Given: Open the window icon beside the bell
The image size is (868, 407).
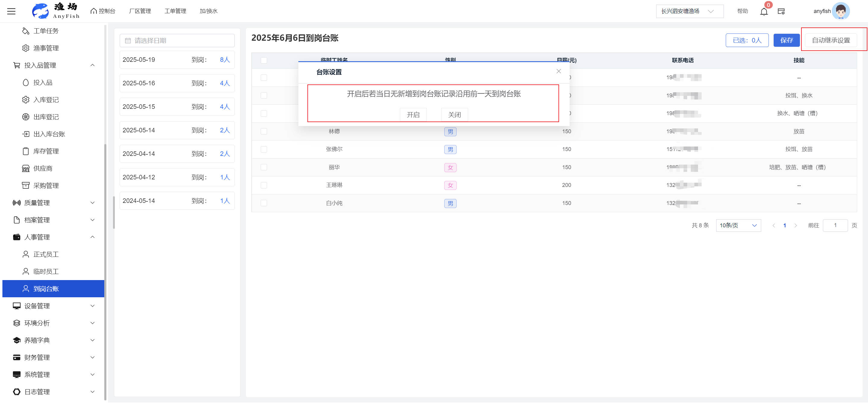Looking at the screenshot, I should [x=781, y=11].
